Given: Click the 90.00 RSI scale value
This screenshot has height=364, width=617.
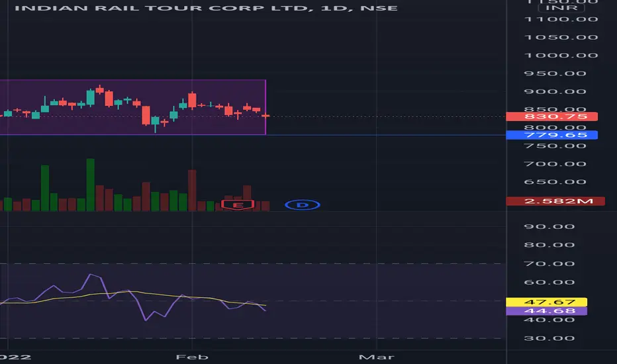Looking at the screenshot, I should click(549, 226).
